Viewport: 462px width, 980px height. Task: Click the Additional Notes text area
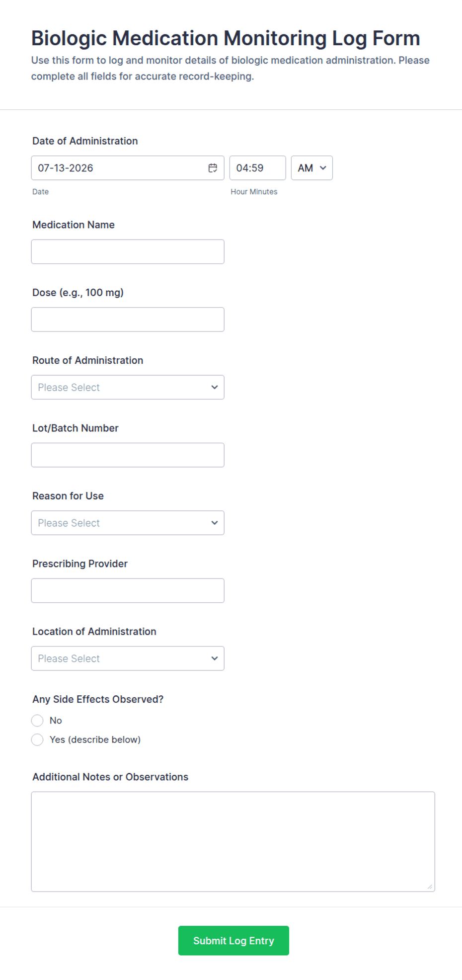pyautogui.click(x=233, y=842)
